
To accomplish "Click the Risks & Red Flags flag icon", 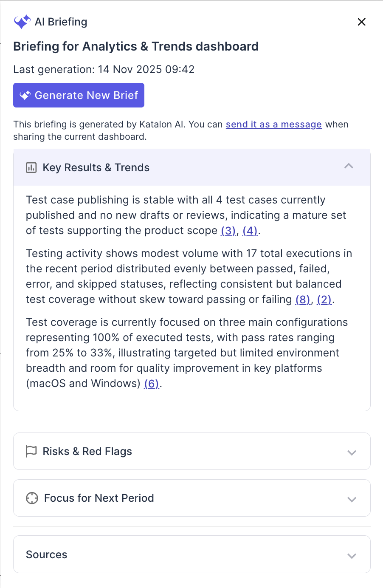I will pos(31,451).
